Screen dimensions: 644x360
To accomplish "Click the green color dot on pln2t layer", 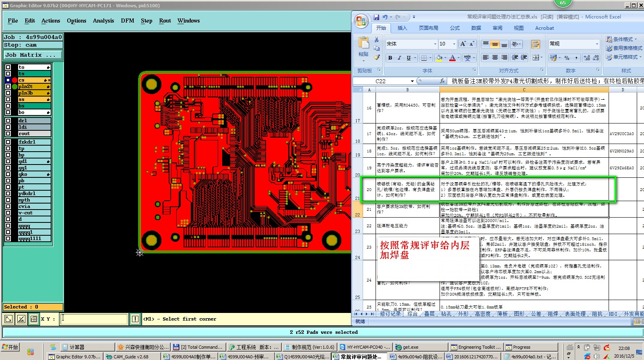I will tap(14, 86).
